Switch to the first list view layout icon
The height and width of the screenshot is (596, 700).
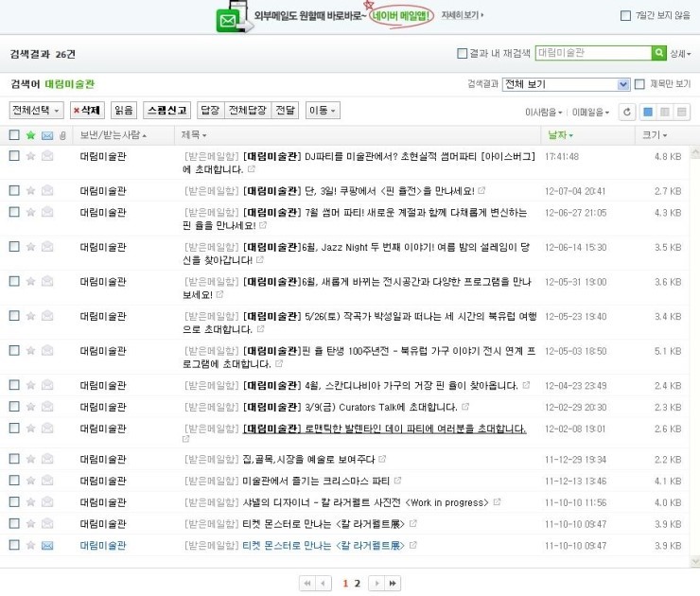pos(648,112)
